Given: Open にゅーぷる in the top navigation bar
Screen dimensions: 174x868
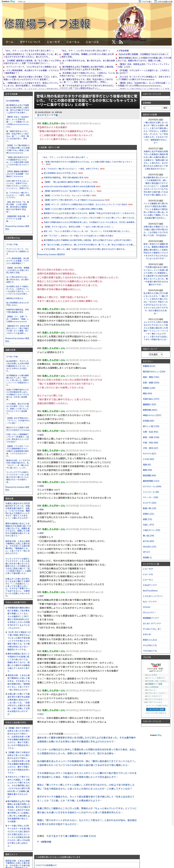Looking at the screenshot, I should click(x=92, y=42).
